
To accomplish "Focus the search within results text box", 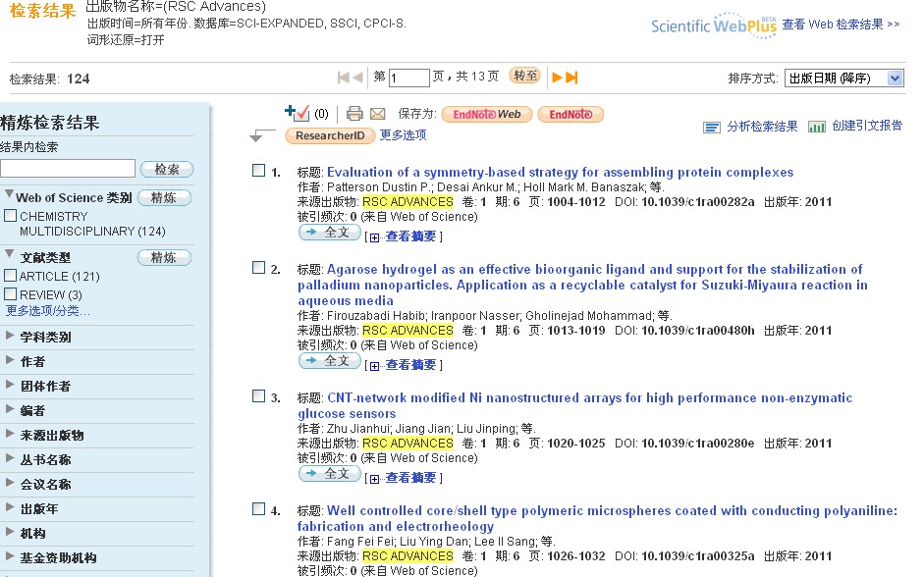I will pyautogui.click(x=68, y=169).
